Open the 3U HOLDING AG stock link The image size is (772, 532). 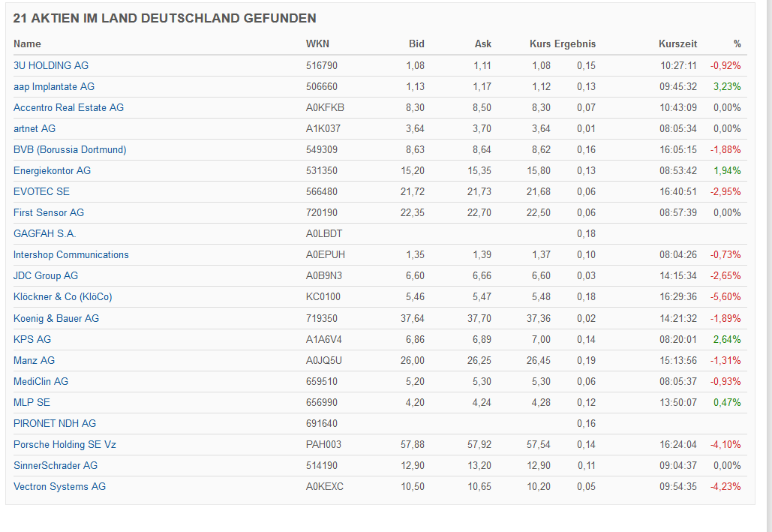coord(51,65)
